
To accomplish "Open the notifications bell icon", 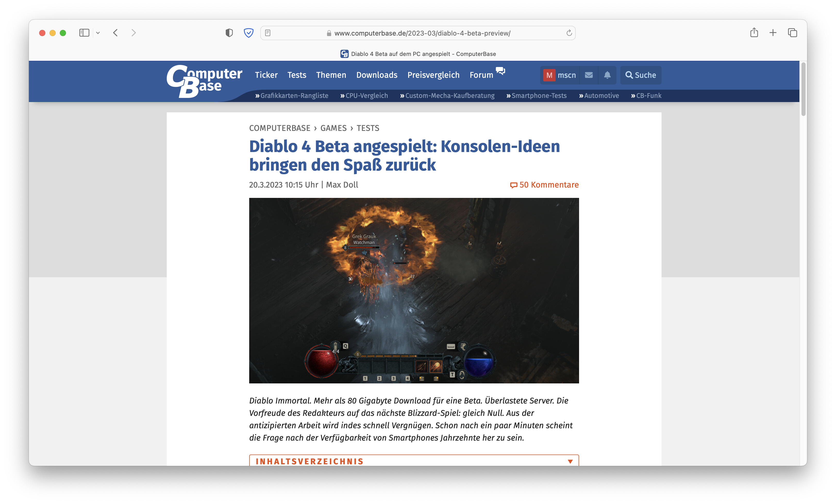I will pyautogui.click(x=607, y=75).
